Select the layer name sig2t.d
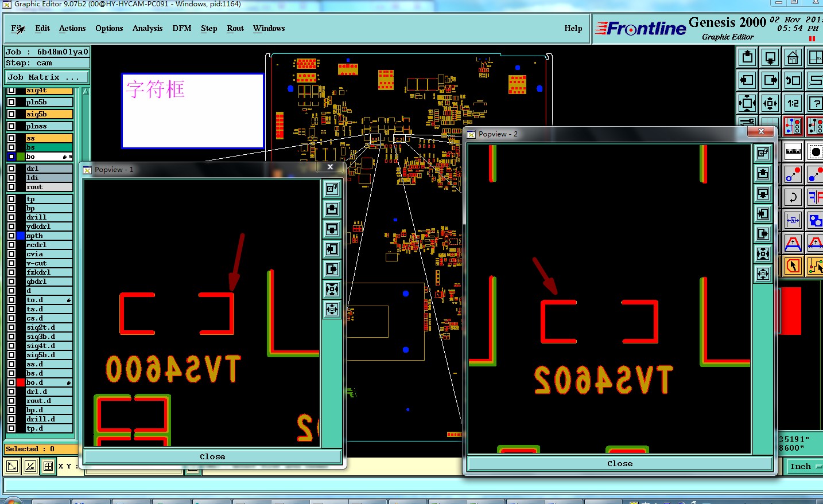The width and height of the screenshot is (823, 504). pyautogui.click(x=49, y=327)
